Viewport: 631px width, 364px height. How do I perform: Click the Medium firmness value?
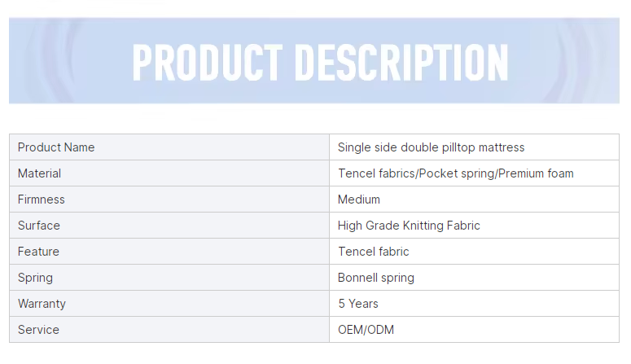[x=358, y=200]
